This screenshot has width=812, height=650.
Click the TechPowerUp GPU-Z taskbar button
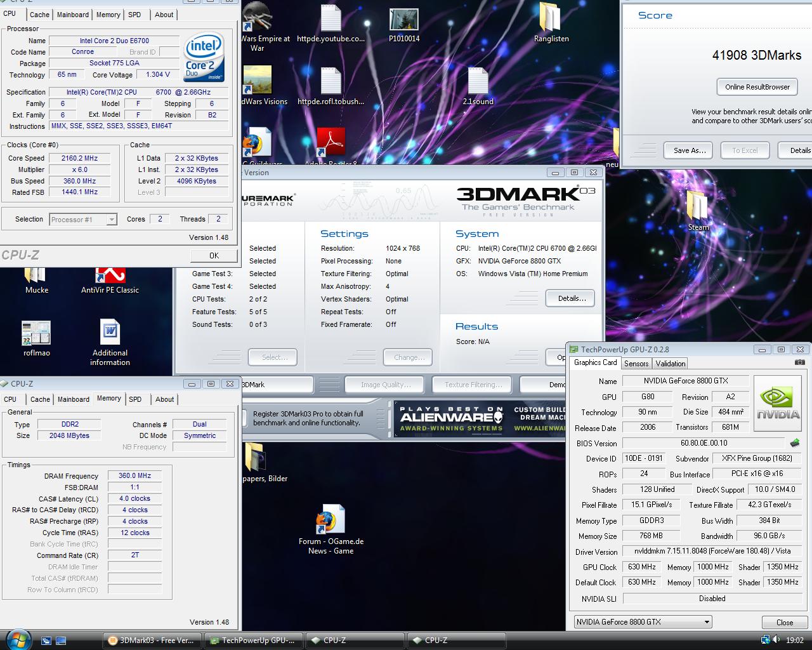coord(254,640)
